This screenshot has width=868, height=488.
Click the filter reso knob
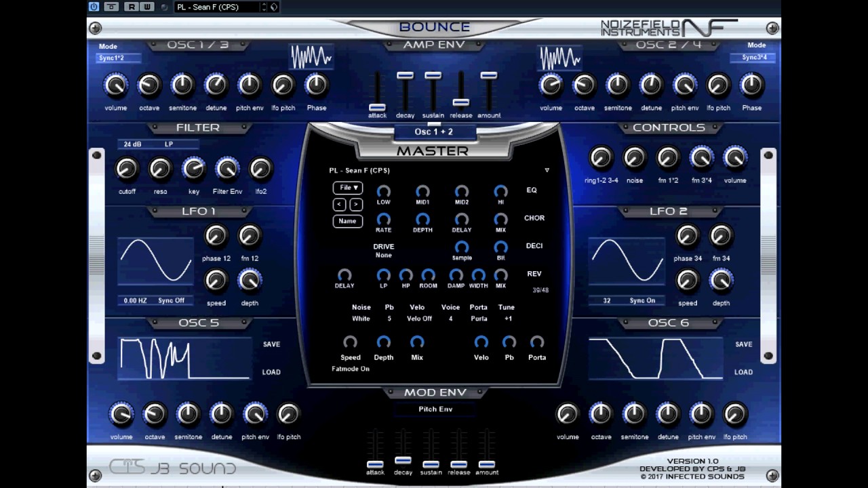[x=160, y=169]
